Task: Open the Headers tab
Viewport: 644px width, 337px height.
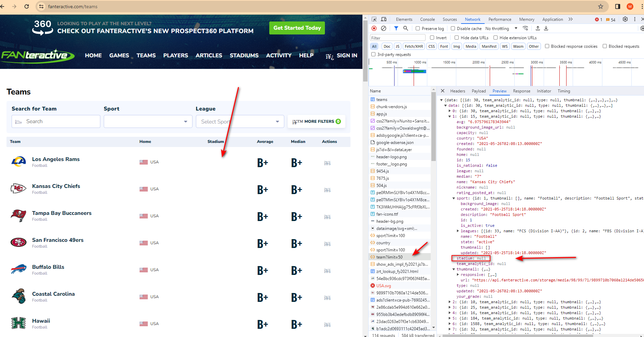Action: coord(458,91)
